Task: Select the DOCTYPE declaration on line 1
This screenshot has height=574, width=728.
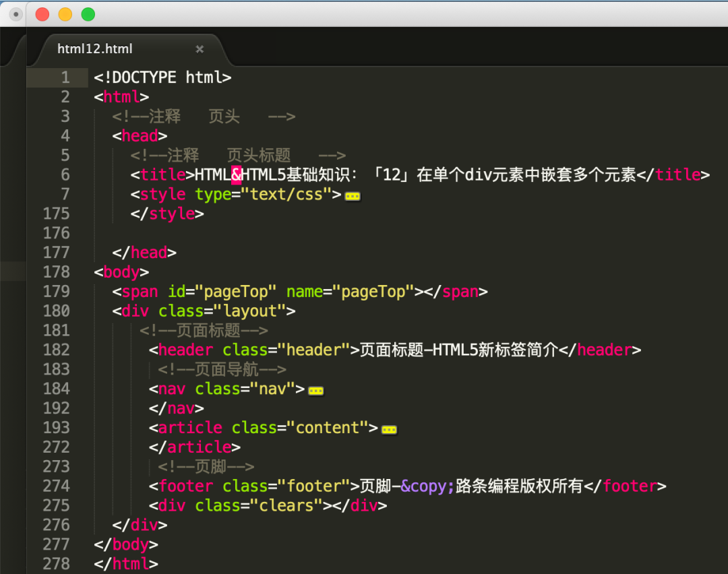Action: [162, 77]
